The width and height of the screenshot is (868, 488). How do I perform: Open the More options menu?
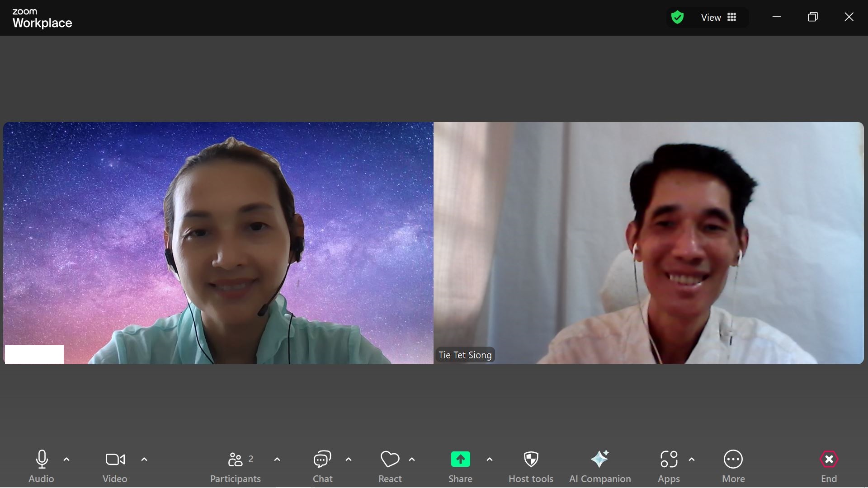733,460
